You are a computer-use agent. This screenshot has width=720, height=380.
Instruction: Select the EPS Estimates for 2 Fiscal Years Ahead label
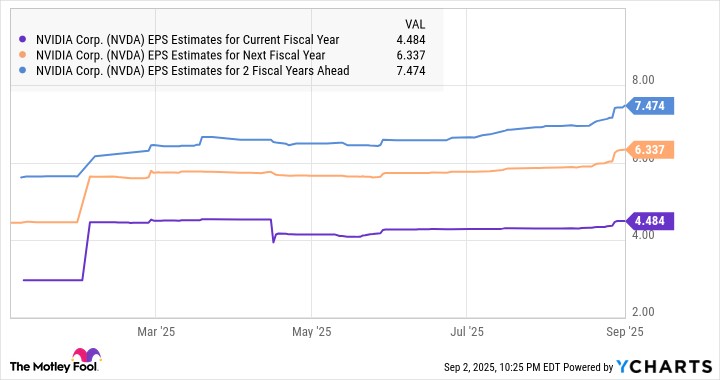pos(192,71)
